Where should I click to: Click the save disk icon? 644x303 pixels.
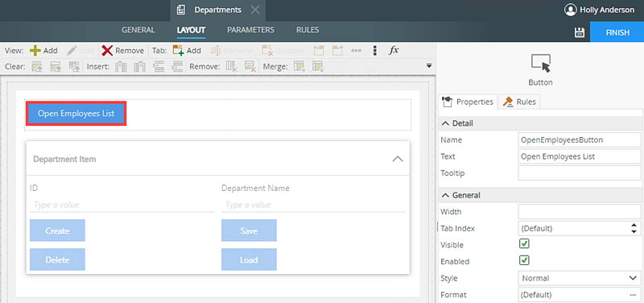coord(579,32)
